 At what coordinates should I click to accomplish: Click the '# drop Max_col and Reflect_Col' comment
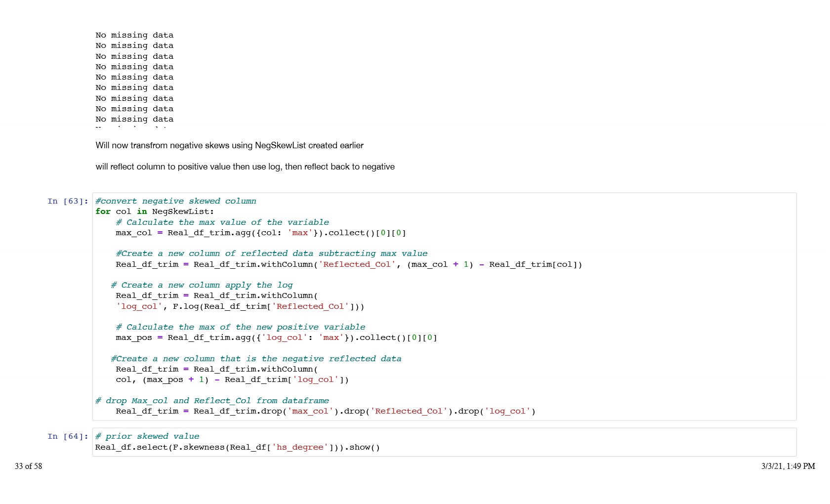tap(212, 401)
